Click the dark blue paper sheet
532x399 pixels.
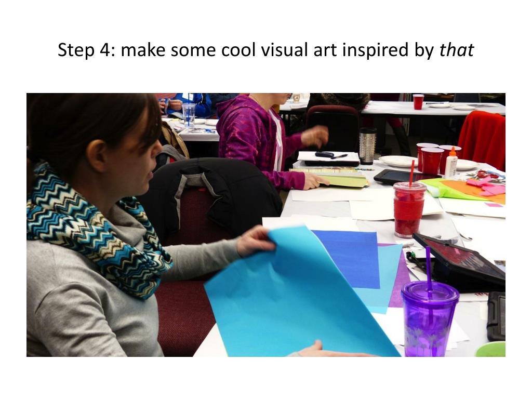point(346,259)
